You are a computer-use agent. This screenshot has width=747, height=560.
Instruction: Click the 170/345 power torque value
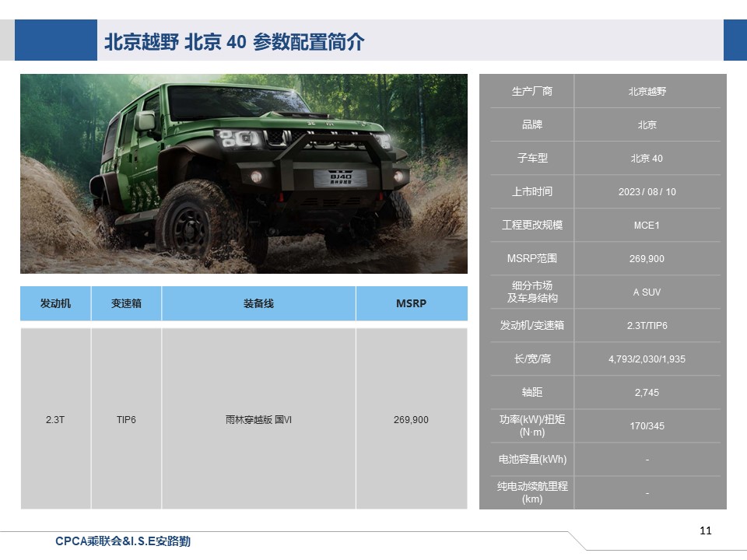click(x=647, y=426)
